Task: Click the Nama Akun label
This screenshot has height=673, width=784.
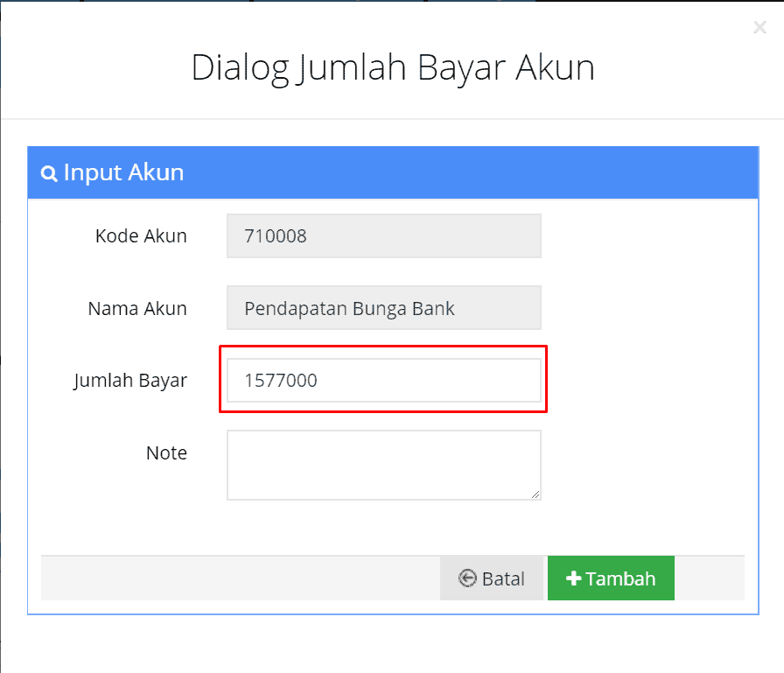Action: coord(137,309)
